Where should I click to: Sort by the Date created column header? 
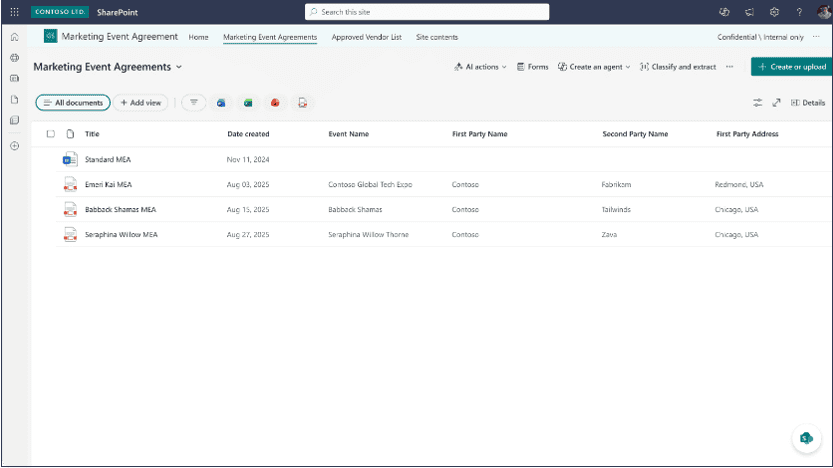click(248, 134)
